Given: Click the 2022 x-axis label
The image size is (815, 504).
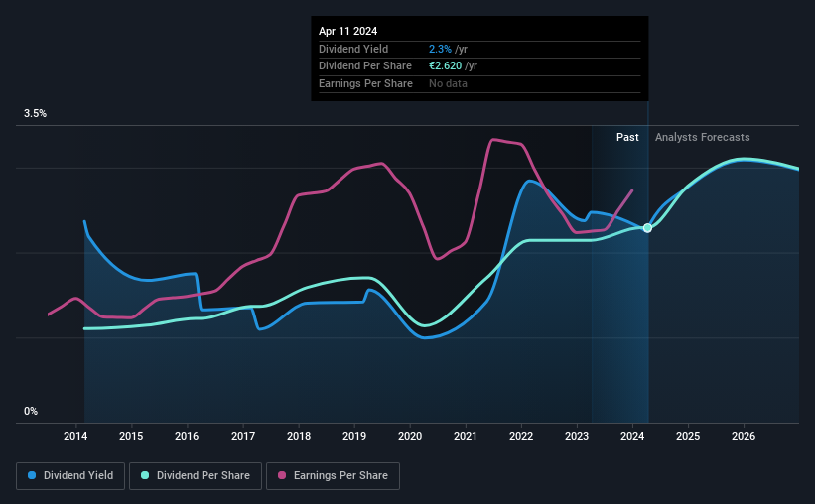Looking at the screenshot, I should 521,436.
